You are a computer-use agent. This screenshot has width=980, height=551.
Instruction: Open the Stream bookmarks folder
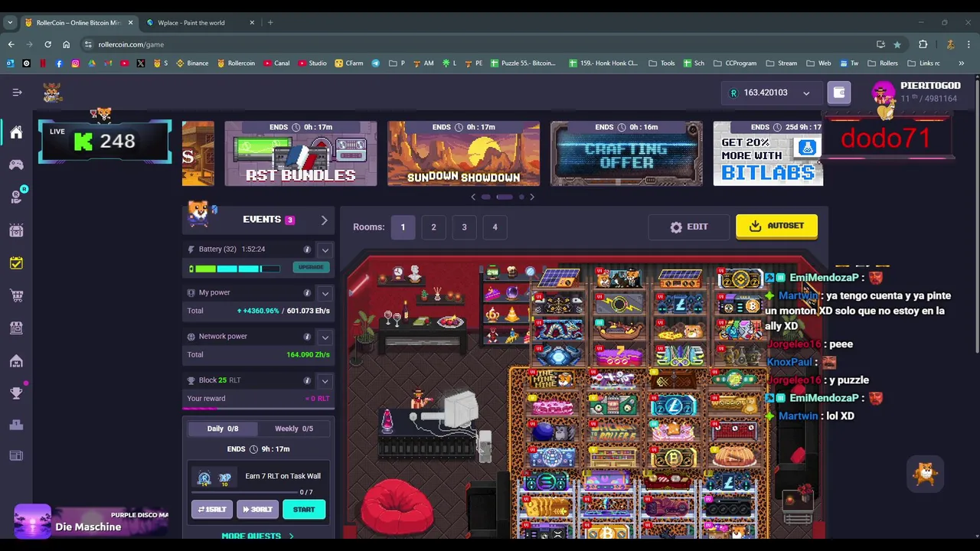pos(782,64)
